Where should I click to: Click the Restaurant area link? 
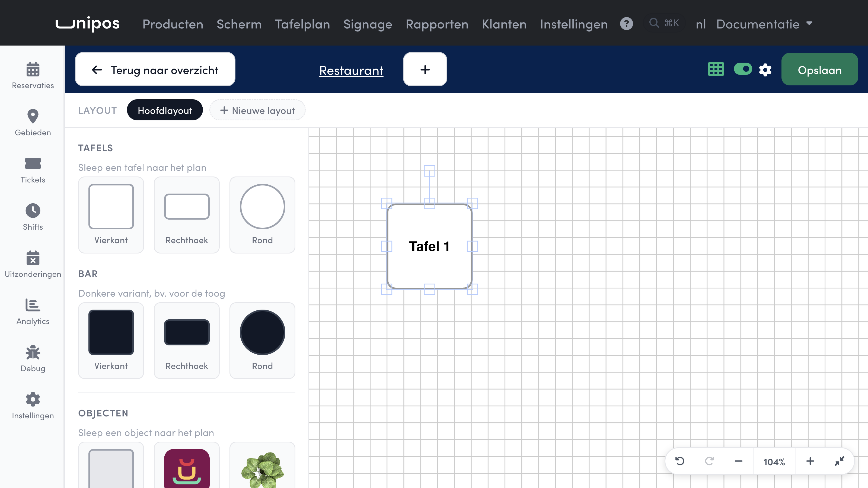(351, 70)
